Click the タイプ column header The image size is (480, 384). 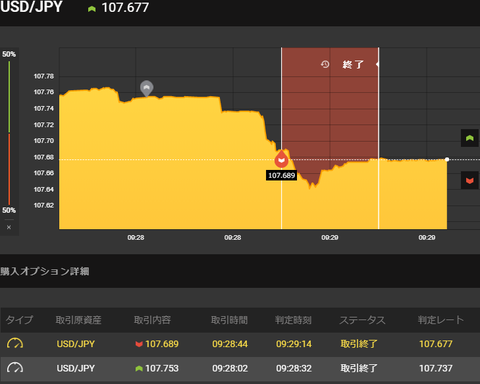(19, 320)
